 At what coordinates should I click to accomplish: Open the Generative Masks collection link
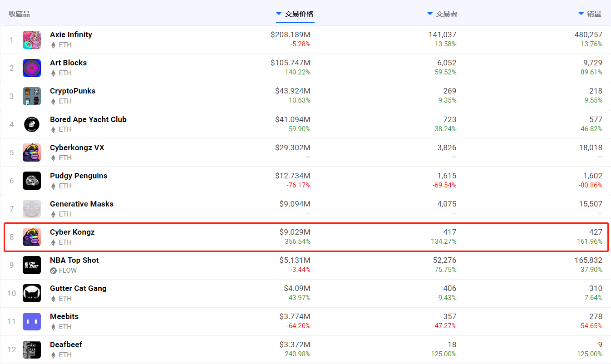(x=82, y=204)
